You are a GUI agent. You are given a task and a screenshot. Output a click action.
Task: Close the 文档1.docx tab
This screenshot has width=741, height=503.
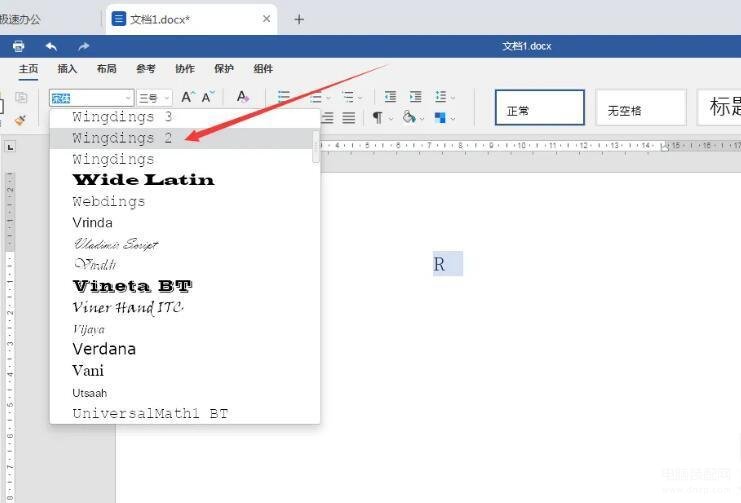[267, 18]
